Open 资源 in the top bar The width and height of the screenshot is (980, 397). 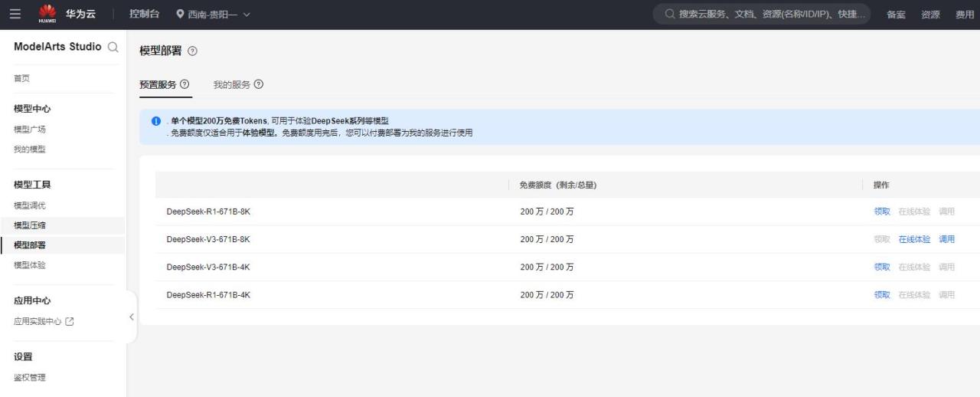tap(931, 15)
